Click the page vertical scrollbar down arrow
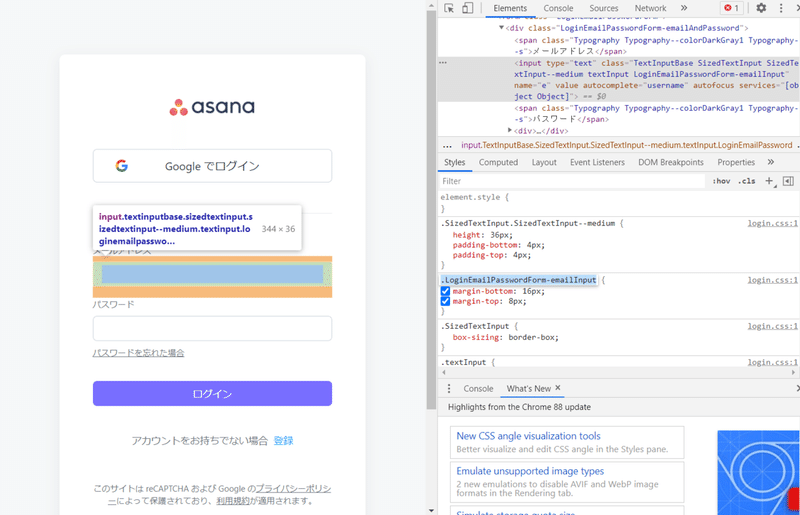 (x=432, y=510)
